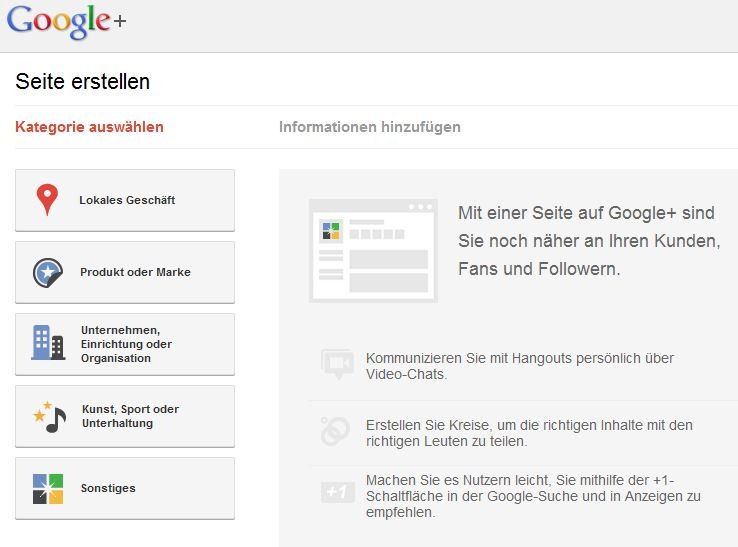738x547 pixels.
Task: Select the Produkt oder Marke label
Action: (135, 272)
